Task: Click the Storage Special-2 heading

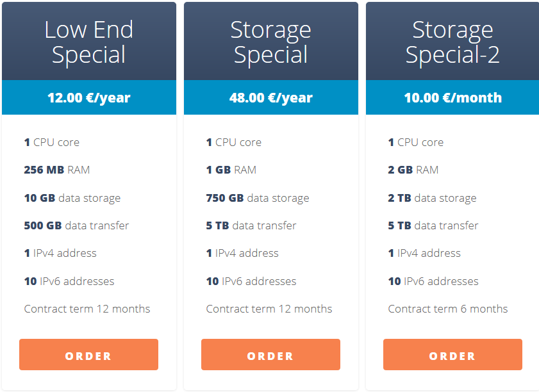Action: click(x=452, y=42)
